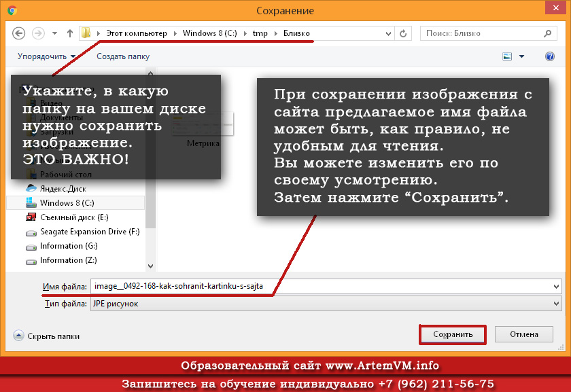Click the folder icon in address bar
571x392 pixels.
[86, 33]
